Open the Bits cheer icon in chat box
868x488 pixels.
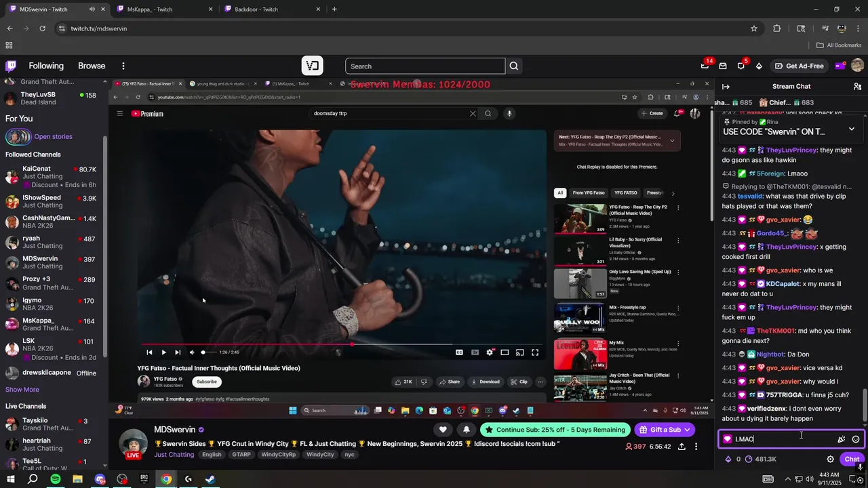click(842, 439)
